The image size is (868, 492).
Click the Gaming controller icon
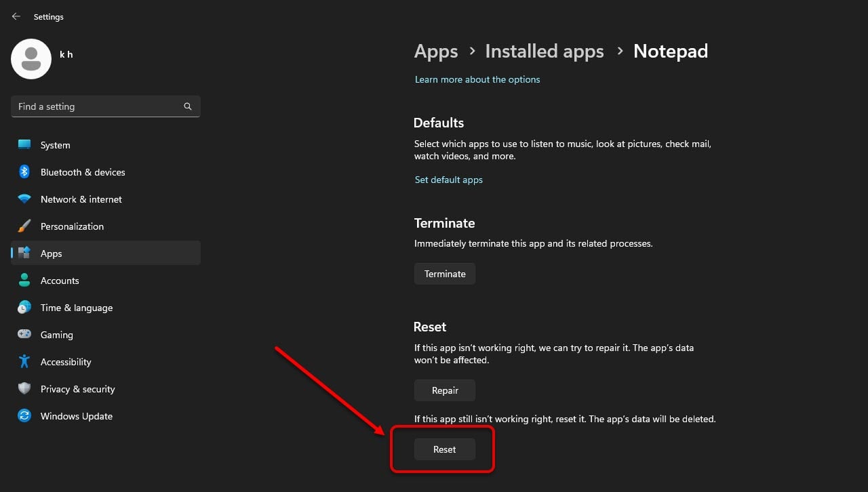24,334
